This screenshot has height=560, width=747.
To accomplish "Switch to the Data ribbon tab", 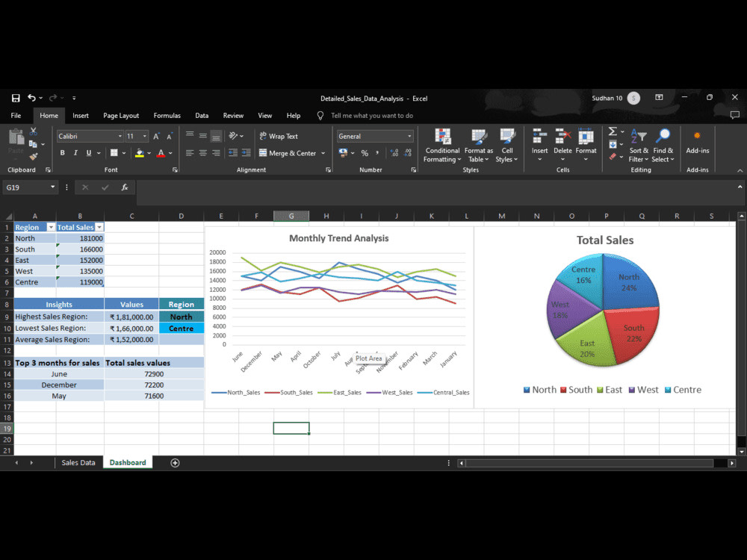I will (x=202, y=115).
